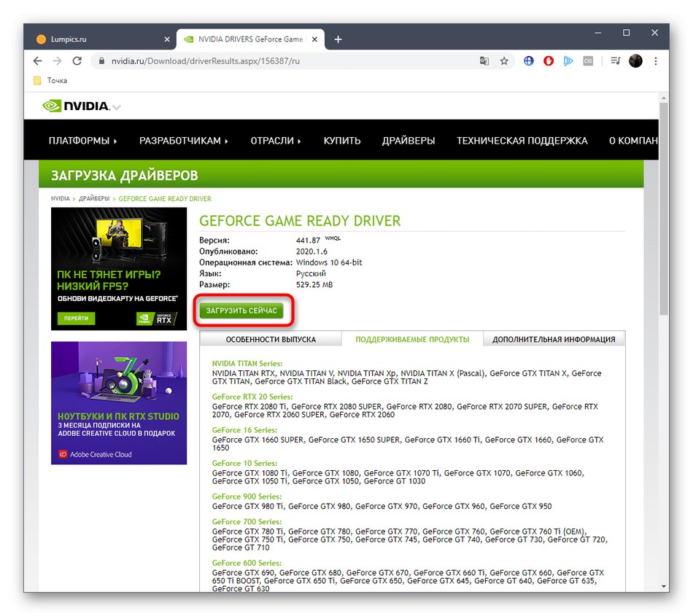Image resolution: width=693 pixels, height=616 pixels.
Task: Expand the ПЛАТФОРМЫ menu
Action: pyautogui.click(x=82, y=141)
